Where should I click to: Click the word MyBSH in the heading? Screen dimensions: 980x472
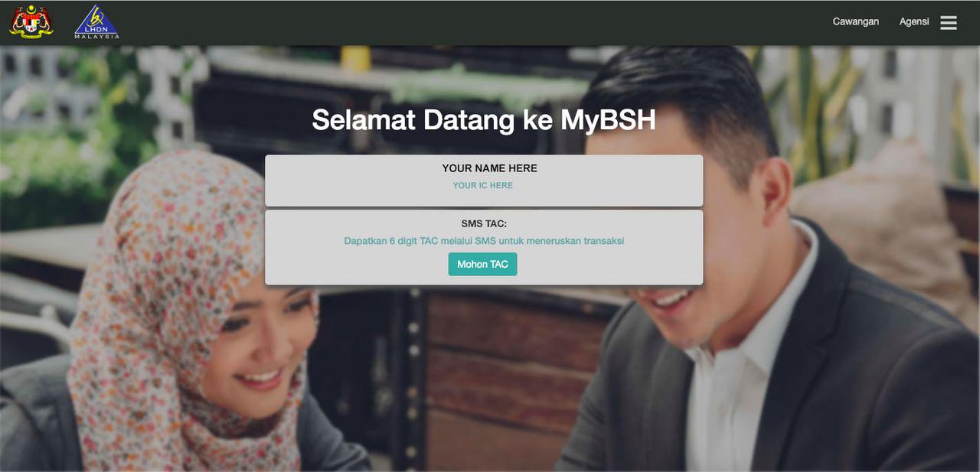[608, 120]
